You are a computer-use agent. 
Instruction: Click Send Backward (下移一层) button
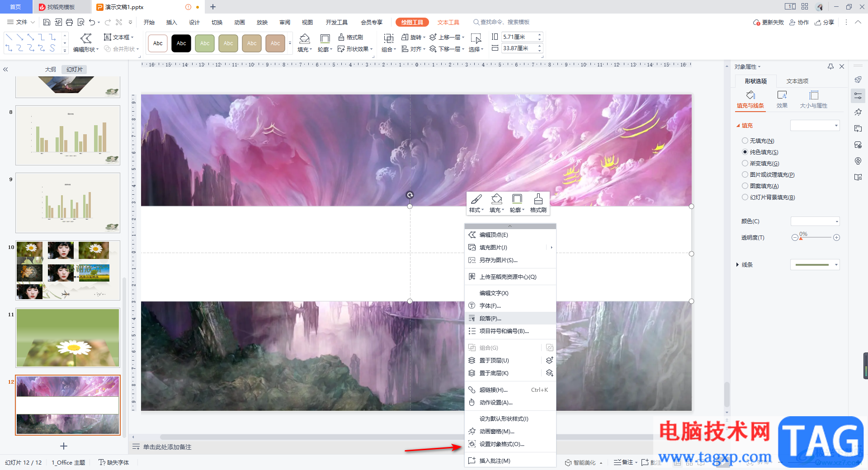[x=447, y=49]
